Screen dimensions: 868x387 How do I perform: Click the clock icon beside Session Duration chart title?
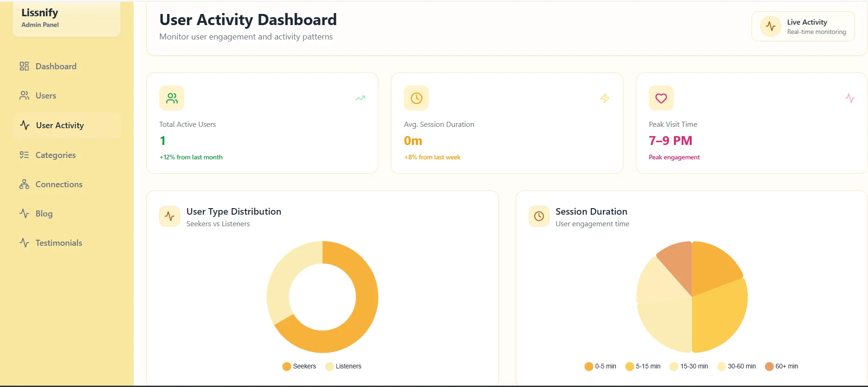[x=539, y=216]
